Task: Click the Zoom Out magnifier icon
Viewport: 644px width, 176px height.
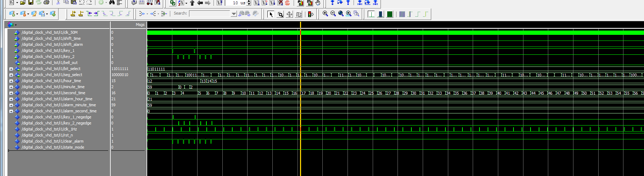Action: (333, 14)
